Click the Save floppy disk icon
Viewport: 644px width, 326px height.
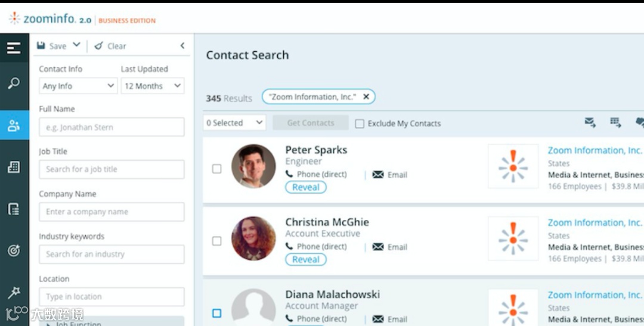[41, 45]
